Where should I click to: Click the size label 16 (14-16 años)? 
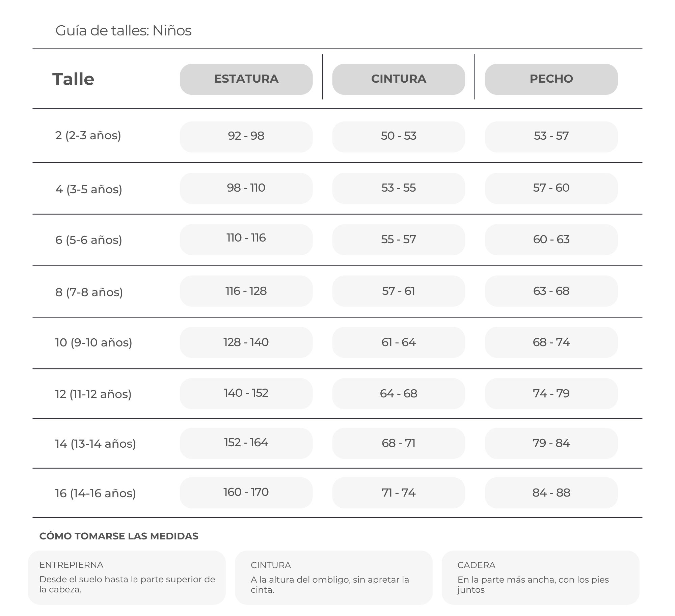(x=96, y=493)
